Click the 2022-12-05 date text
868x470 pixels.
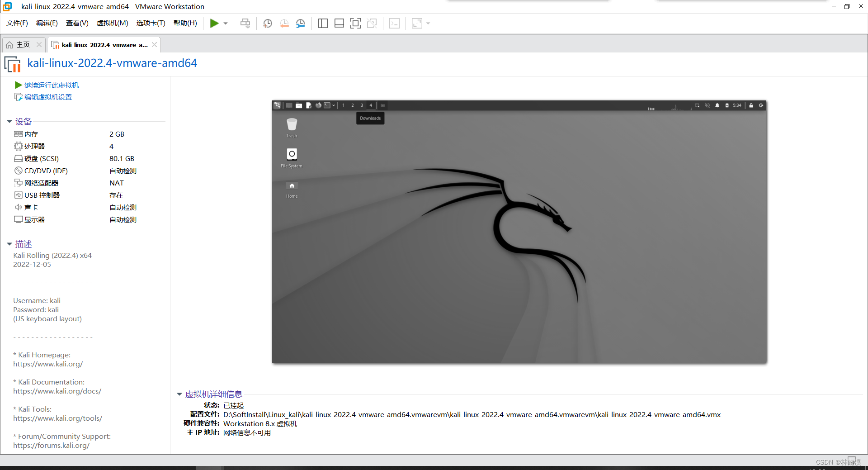32,264
